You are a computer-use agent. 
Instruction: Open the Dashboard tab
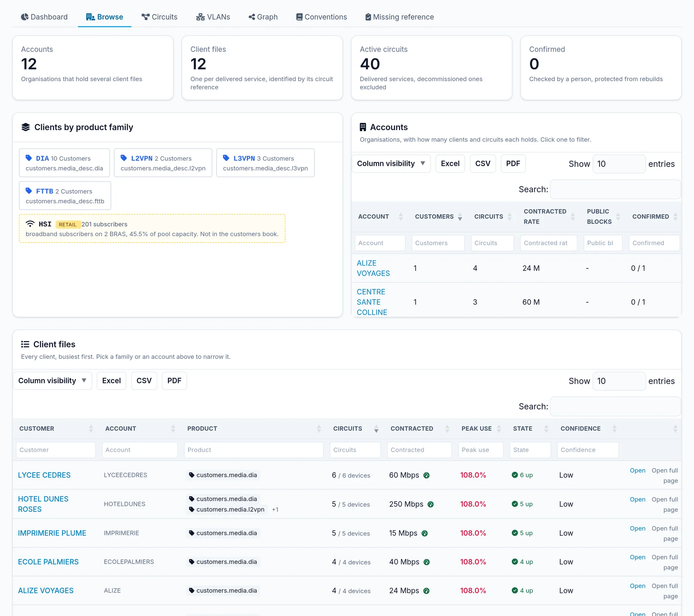click(x=44, y=17)
